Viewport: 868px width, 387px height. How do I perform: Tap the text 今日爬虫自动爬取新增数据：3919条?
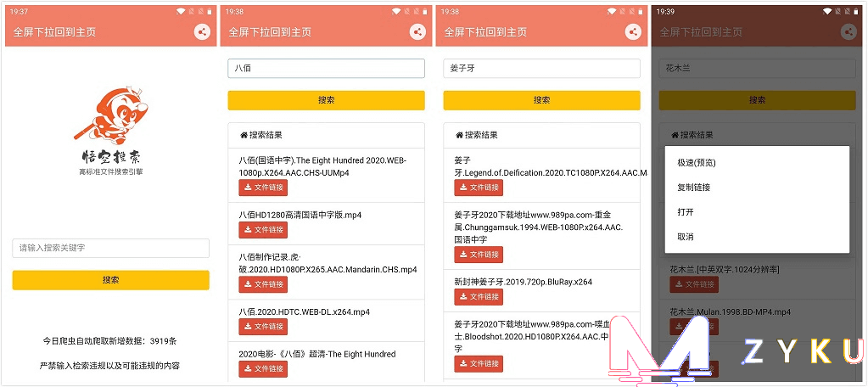pos(110,341)
